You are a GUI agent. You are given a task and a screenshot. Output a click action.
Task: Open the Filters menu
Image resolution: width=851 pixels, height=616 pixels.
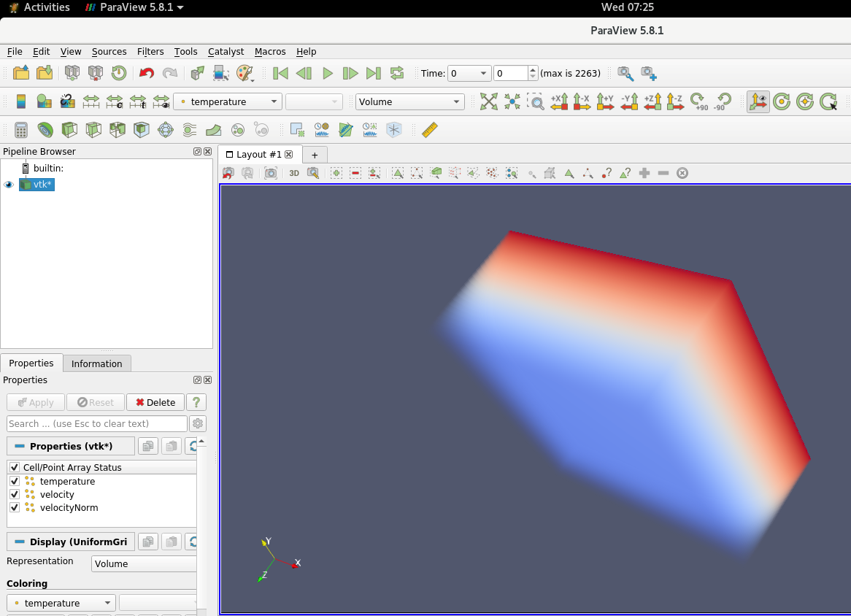point(150,52)
